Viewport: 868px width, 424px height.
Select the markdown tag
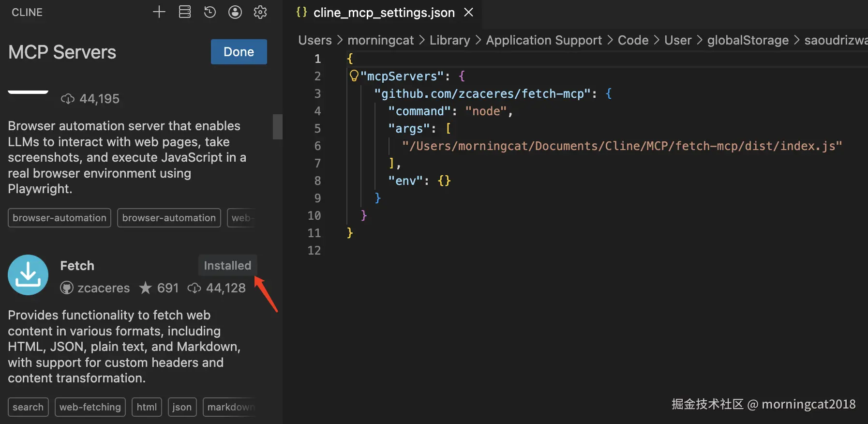tap(230, 407)
